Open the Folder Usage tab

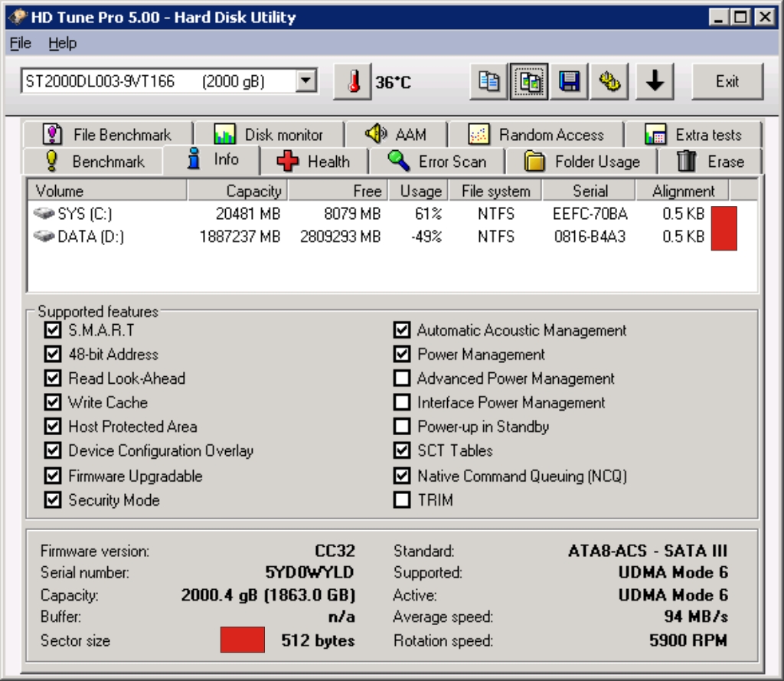583,161
